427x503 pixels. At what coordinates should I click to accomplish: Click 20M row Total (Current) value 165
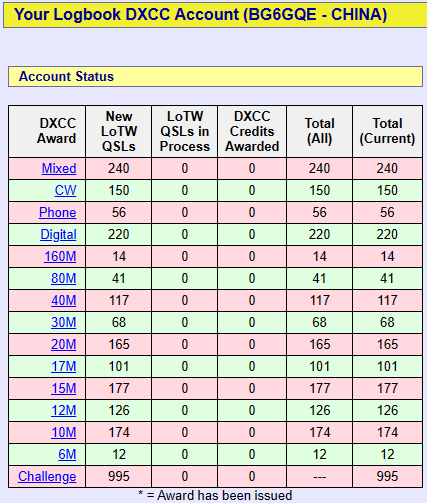click(x=387, y=344)
